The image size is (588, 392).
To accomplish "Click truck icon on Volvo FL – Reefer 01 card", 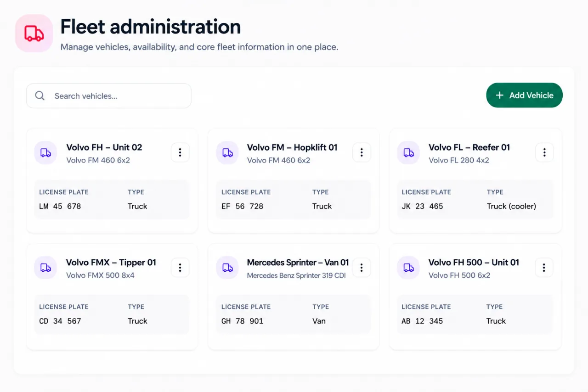I will 408,153.
